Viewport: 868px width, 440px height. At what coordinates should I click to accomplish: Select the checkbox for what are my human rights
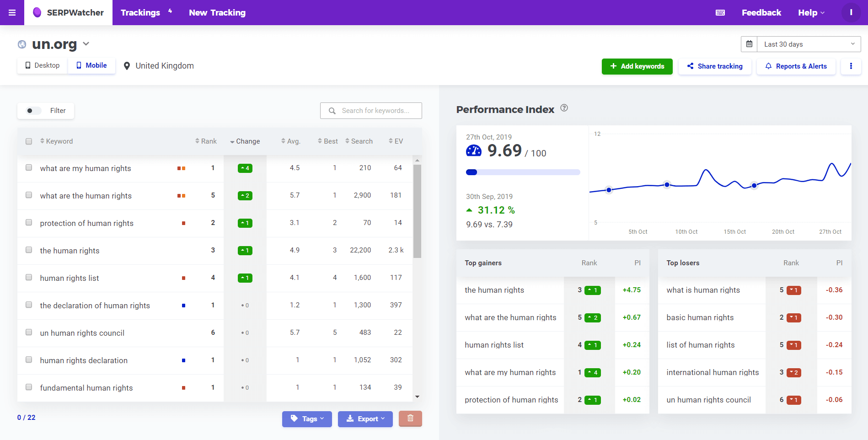click(x=29, y=167)
